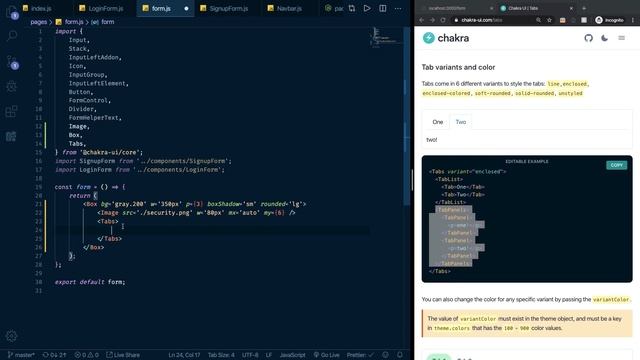Open the Source Control view
This screenshot has height=360, width=640.
click(x=12, y=62)
